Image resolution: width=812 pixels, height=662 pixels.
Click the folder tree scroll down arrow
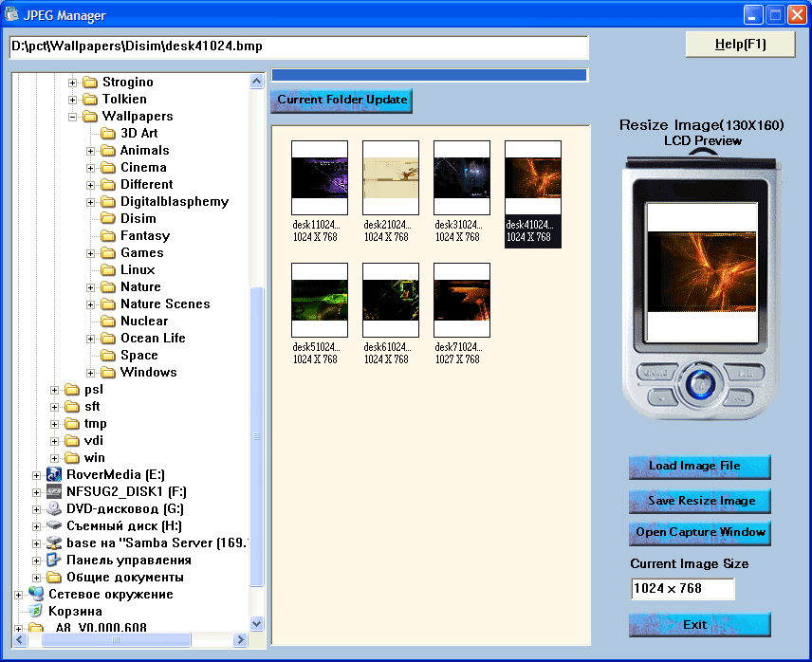[256, 623]
